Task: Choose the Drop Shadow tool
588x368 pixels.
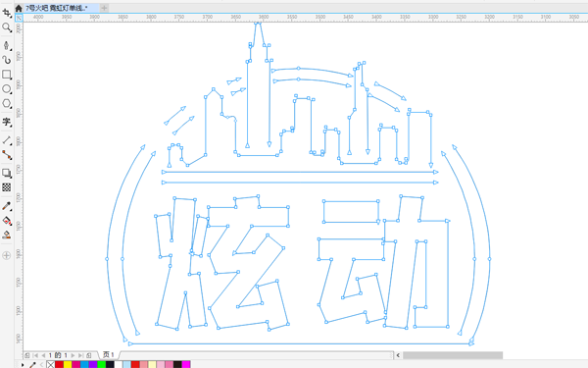Action: coord(7,173)
